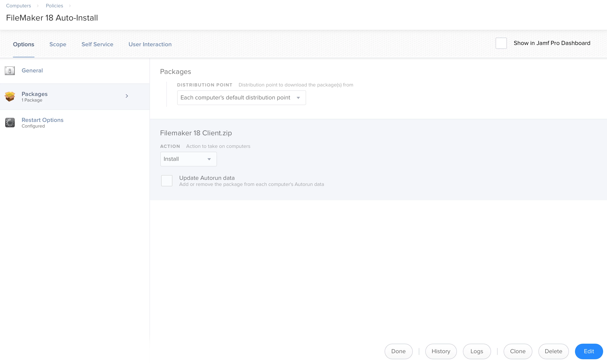This screenshot has height=364, width=607.
Task: Click the Show in Jamf Pro Dashboard label
Action: (552, 43)
